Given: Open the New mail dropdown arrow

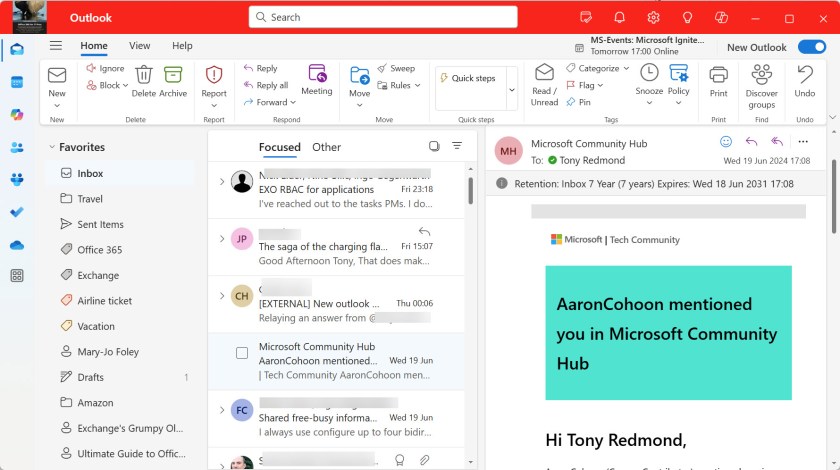Looking at the screenshot, I should 57,106.
